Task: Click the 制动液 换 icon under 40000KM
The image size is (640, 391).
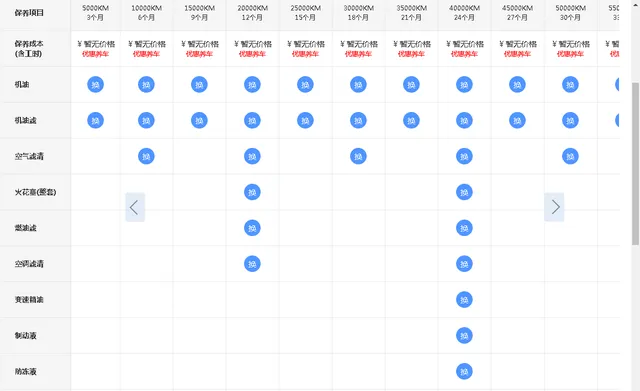Action: click(x=464, y=335)
